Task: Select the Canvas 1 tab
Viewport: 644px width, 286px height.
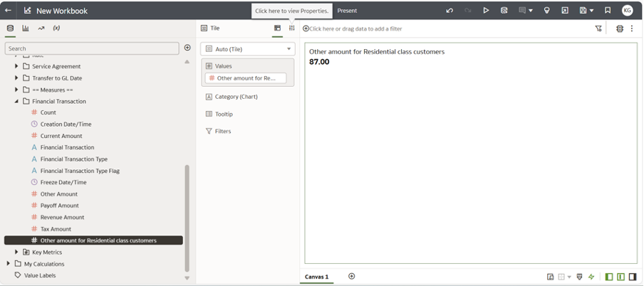Action: point(317,277)
